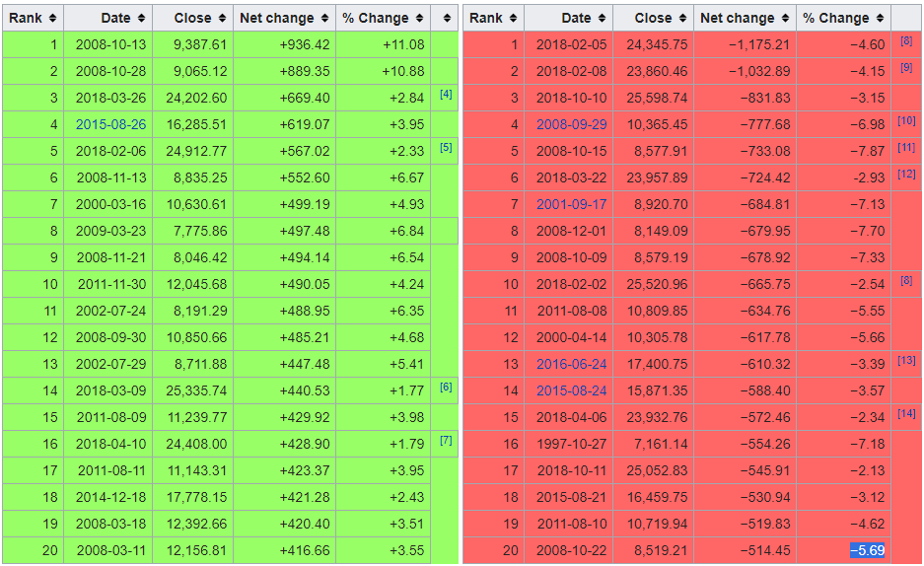Sort gains table by Close arrows
Image resolution: width=924 pixels, height=566 pixels.
(x=222, y=19)
